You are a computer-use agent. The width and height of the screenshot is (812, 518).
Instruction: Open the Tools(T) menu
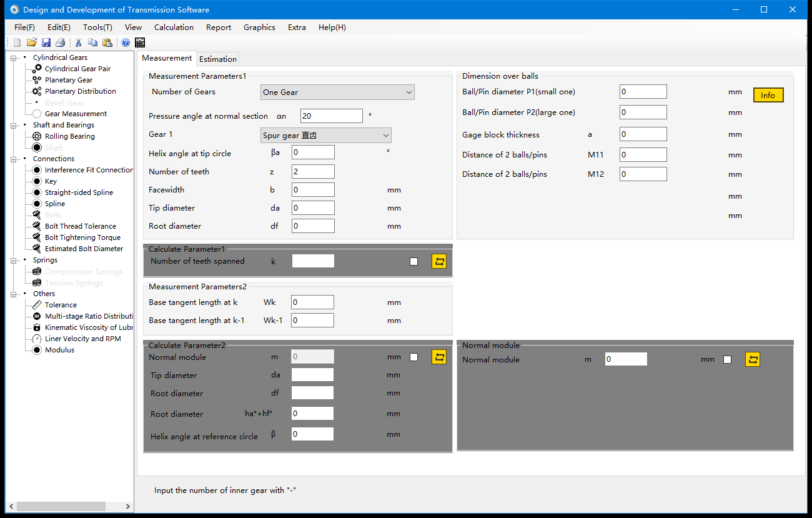[x=97, y=27]
